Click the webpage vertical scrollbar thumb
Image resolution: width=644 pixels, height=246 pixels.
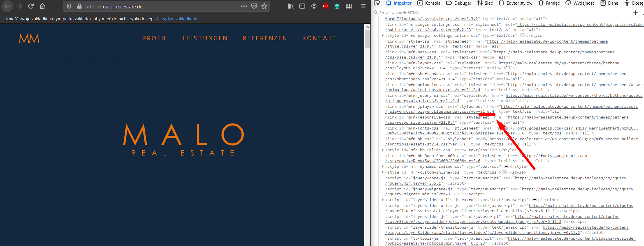pos(367,39)
